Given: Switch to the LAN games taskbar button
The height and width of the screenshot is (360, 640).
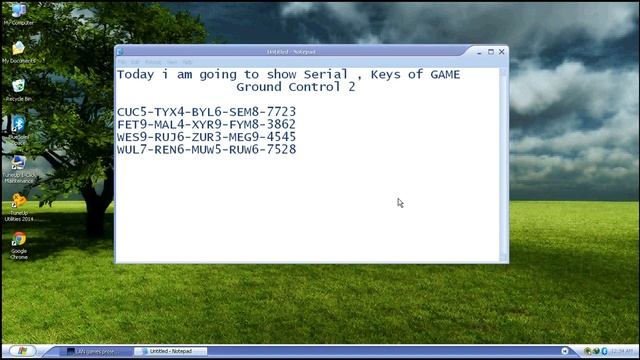Looking at the screenshot, I should tap(96, 351).
